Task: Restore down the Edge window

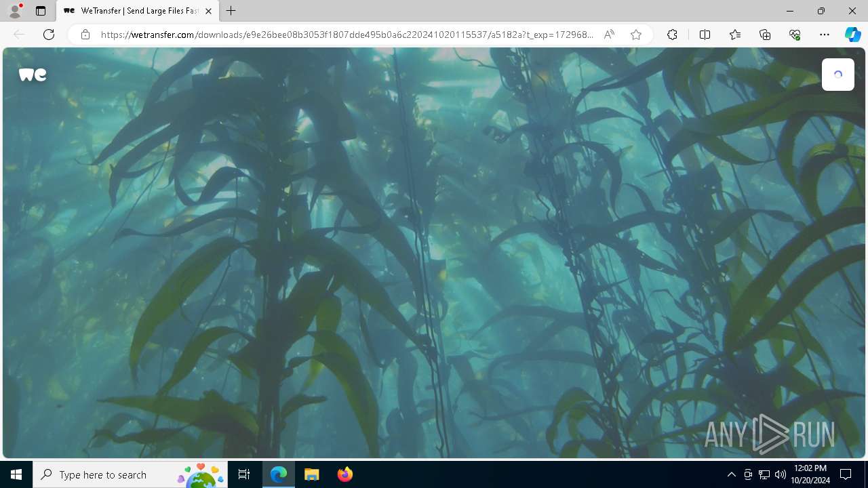Action: 821,11
